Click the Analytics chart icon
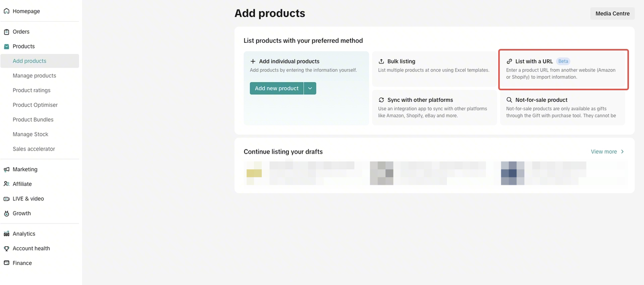The image size is (644, 285). (x=7, y=234)
